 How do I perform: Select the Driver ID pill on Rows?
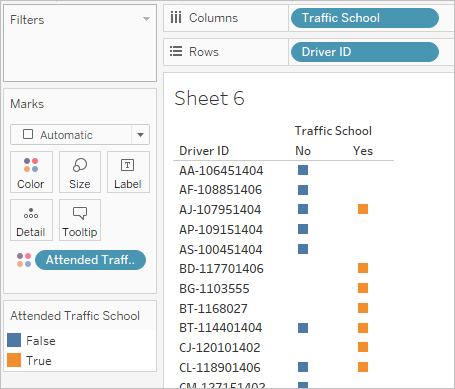click(365, 52)
